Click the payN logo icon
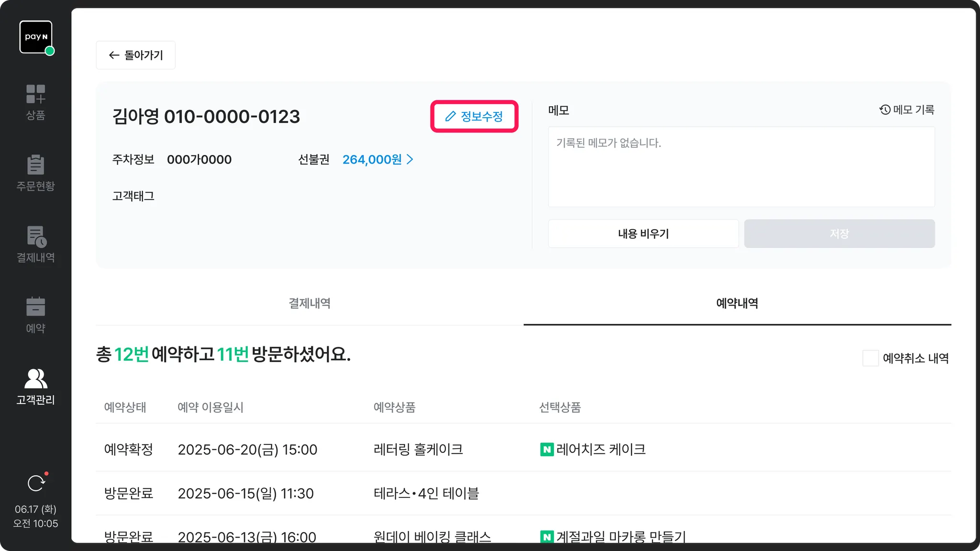This screenshot has height=551, width=980. pos(36,37)
